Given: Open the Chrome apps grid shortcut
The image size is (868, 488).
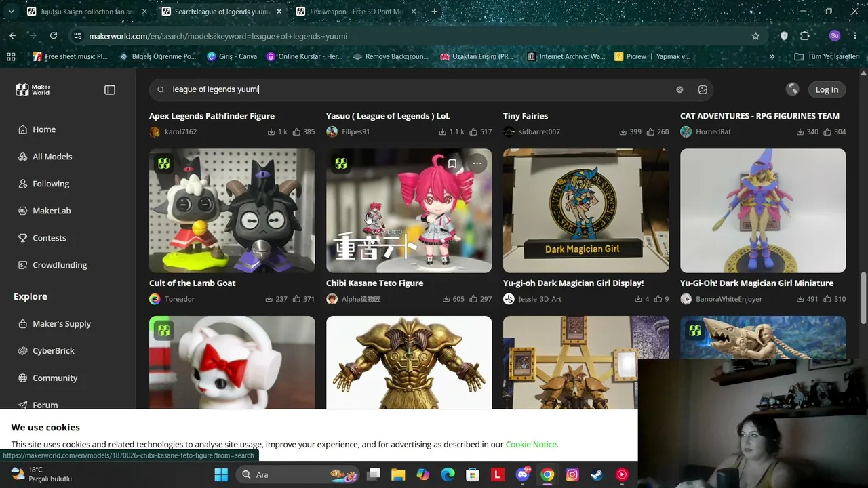Looking at the screenshot, I should 11,56.
